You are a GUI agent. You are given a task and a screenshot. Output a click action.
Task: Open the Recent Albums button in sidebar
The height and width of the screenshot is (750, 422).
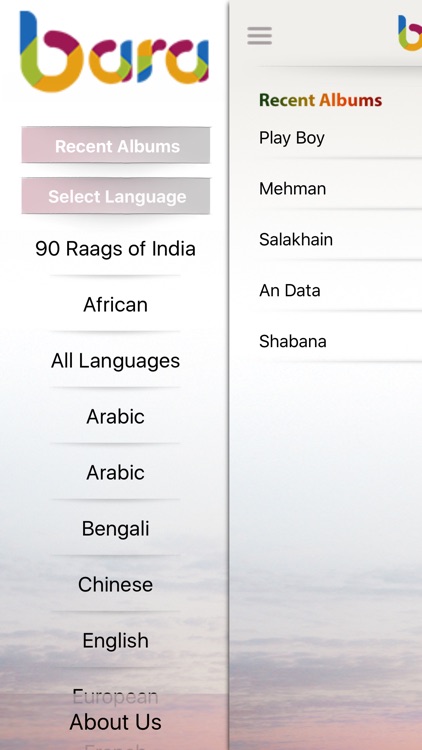[x=116, y=145]
